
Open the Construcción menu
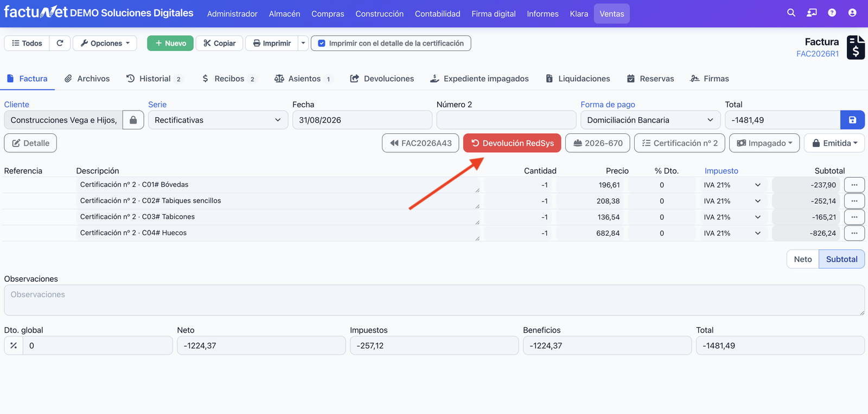pos(379,14)
